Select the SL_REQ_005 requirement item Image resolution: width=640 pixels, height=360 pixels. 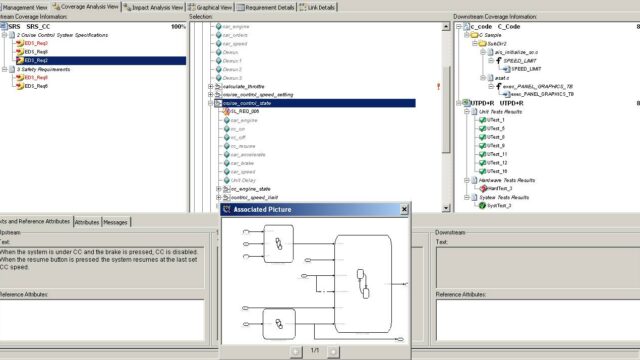pyautogui.click(x=244, y=111)
